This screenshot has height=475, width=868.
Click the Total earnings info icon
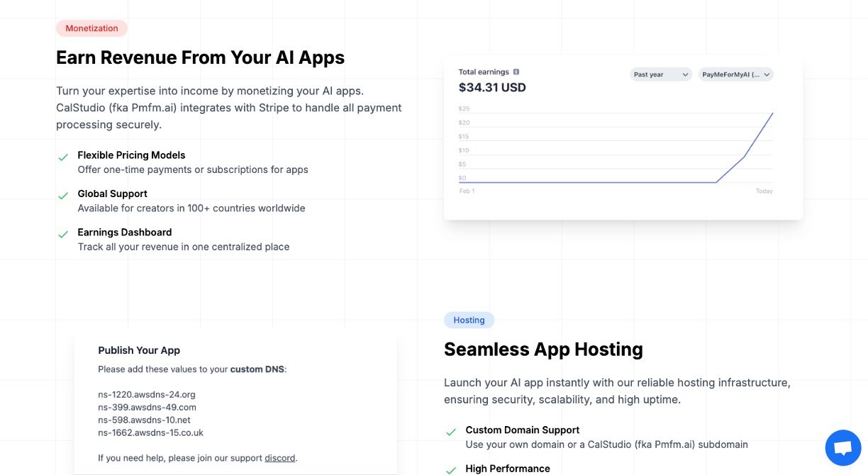pyautogui.click(x=516, y=72)
